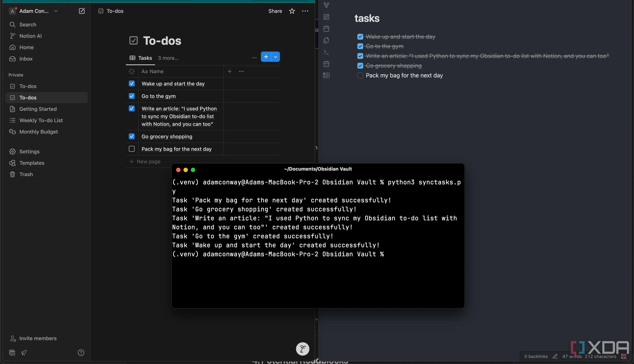Open the lower calendar icon in Obsidian ribbon

click(x=326, y=64)
